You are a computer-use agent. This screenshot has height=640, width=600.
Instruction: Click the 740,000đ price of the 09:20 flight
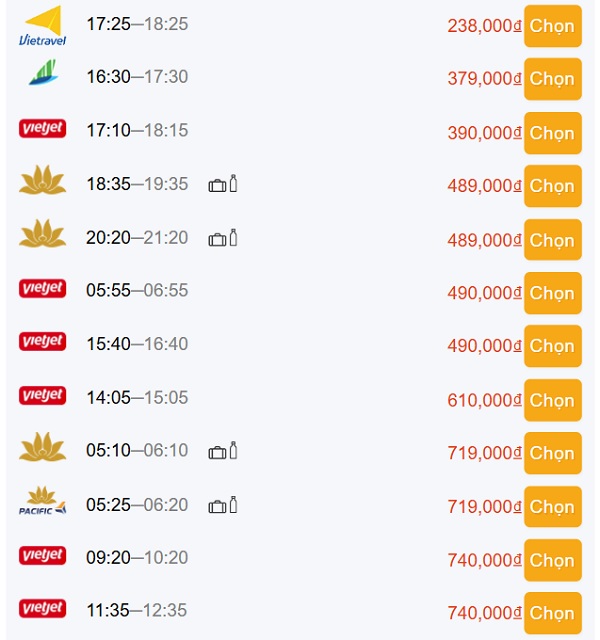pos(484,560)
